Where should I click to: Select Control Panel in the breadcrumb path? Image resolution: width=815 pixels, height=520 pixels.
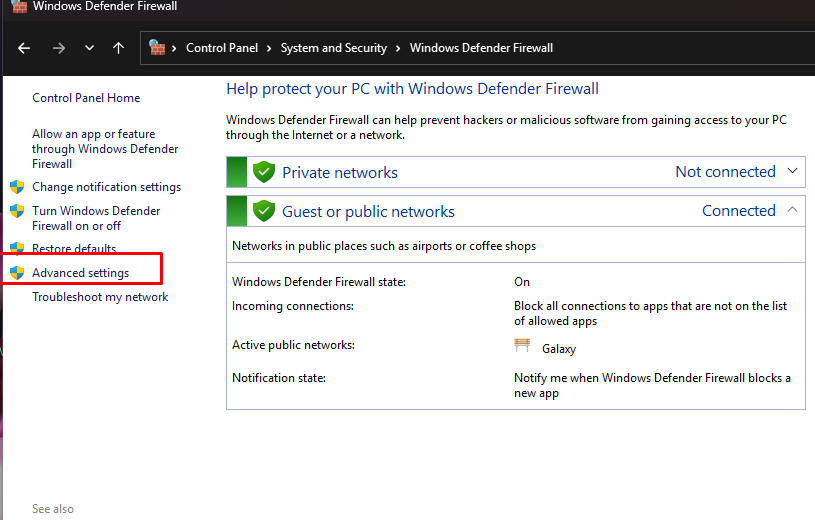(x=221, y=48)
